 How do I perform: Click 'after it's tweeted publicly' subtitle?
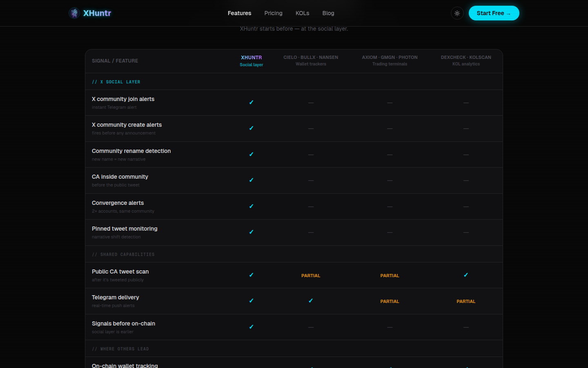tap(118, 280)
